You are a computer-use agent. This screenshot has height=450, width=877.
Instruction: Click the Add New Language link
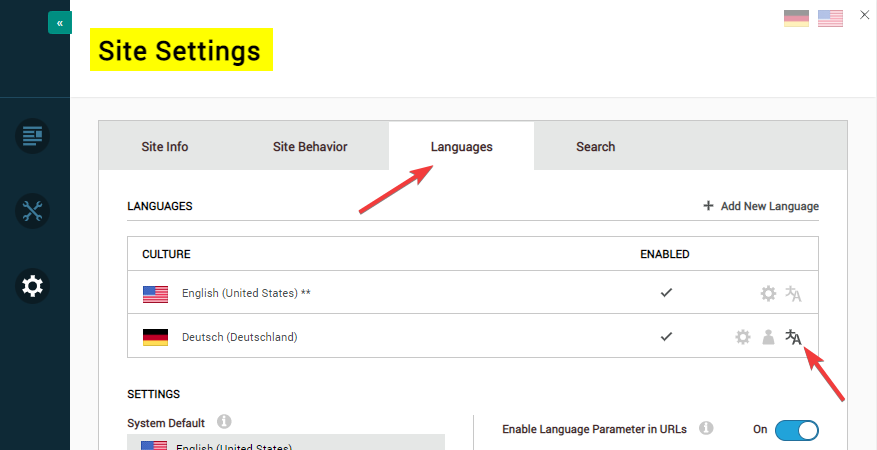(770, 206)
